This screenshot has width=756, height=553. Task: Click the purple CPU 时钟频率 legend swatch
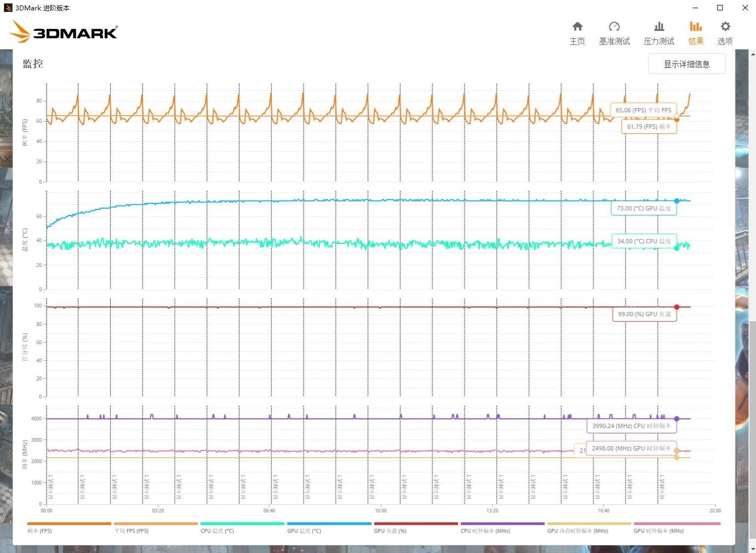click(502, 524)
